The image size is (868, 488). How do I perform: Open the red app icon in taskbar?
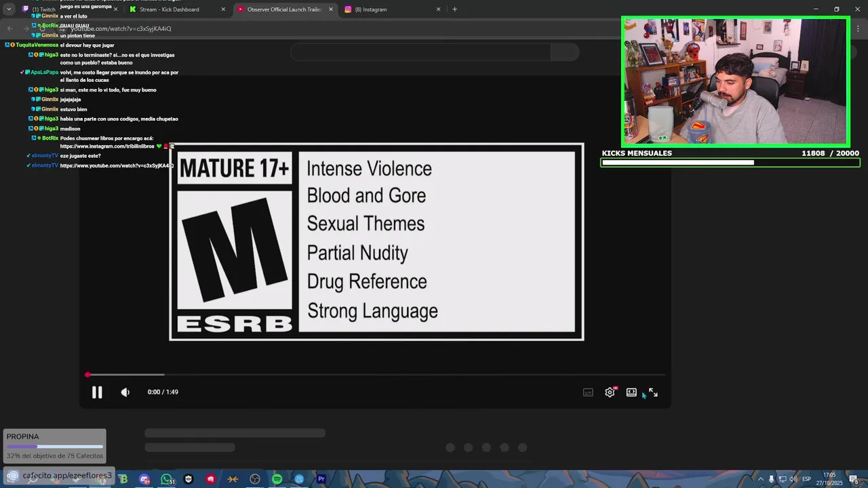211,479
